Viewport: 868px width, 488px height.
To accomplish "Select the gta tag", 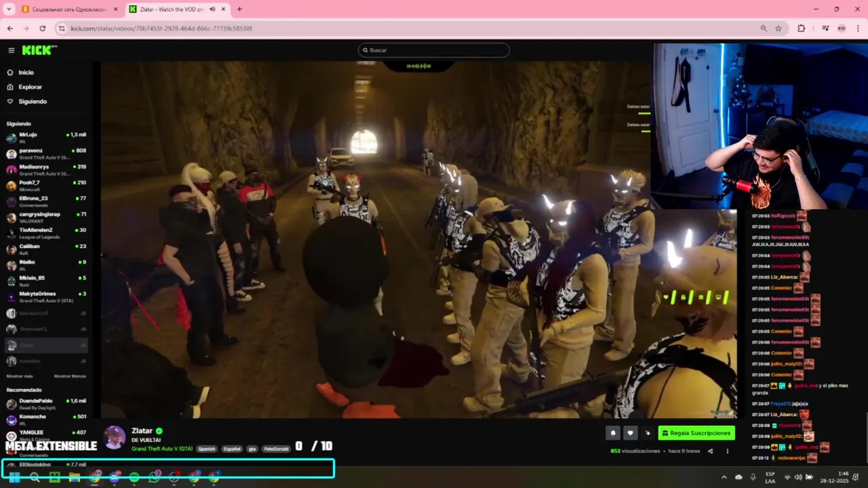I will (252, 449).
